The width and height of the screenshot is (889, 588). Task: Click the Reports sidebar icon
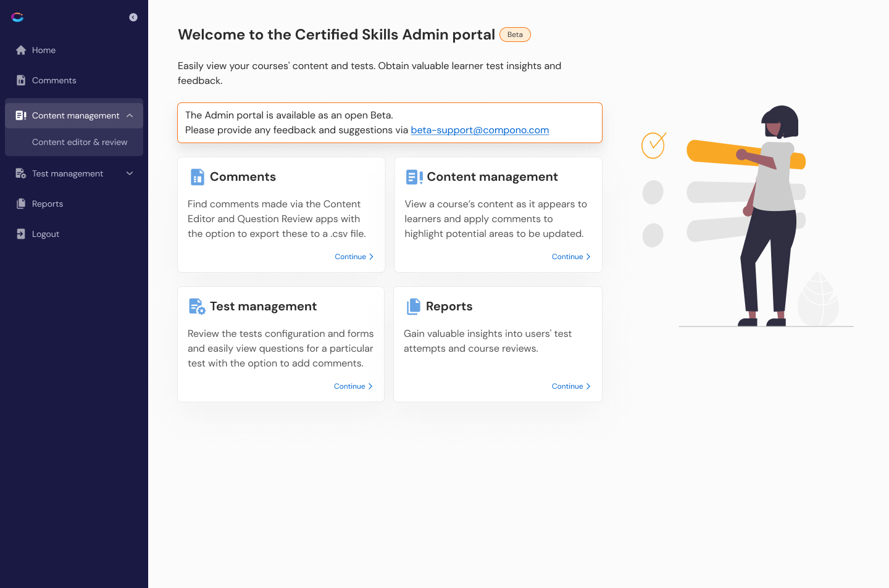21,204
